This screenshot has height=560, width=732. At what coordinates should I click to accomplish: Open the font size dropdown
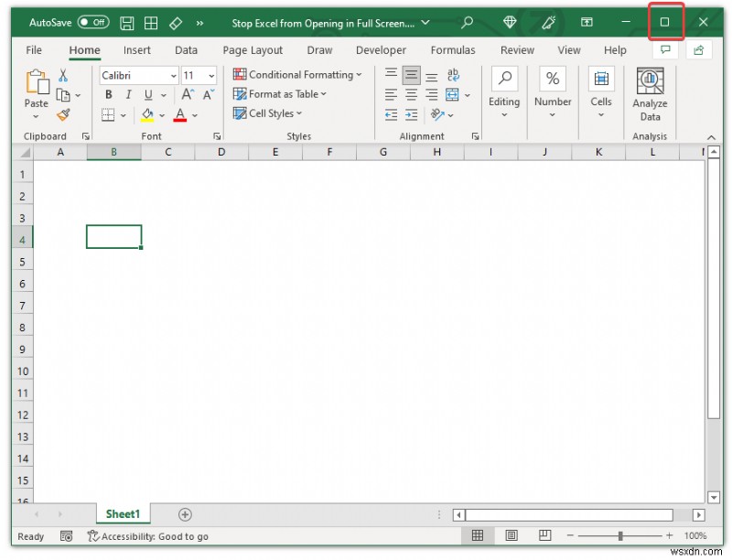tap(211, 74)
